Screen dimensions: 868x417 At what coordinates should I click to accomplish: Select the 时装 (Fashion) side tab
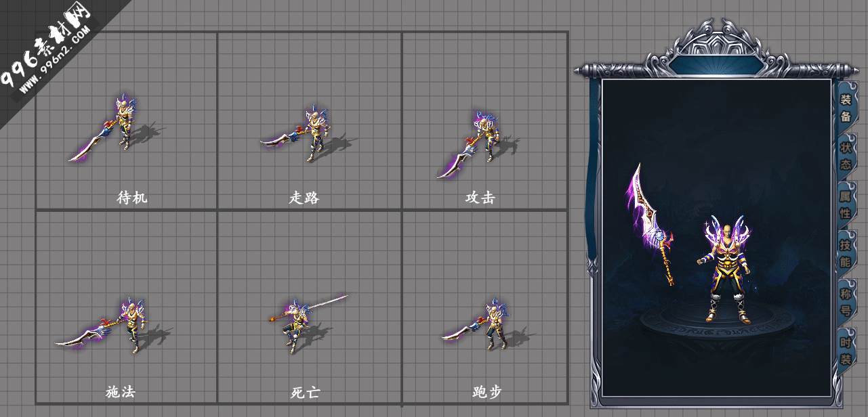click(x=846, y=351)
